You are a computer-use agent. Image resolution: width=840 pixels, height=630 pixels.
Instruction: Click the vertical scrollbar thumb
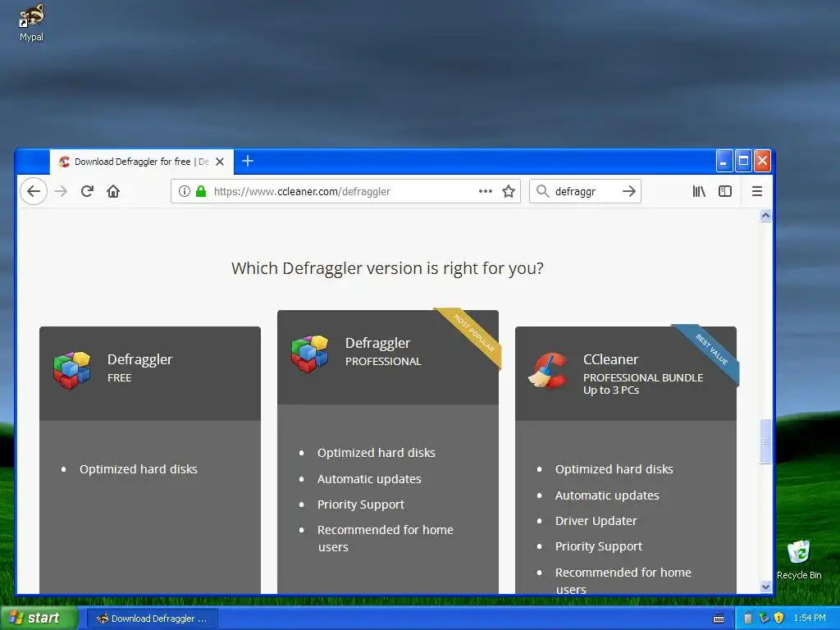pyautogui.click(x=765, y=441)
